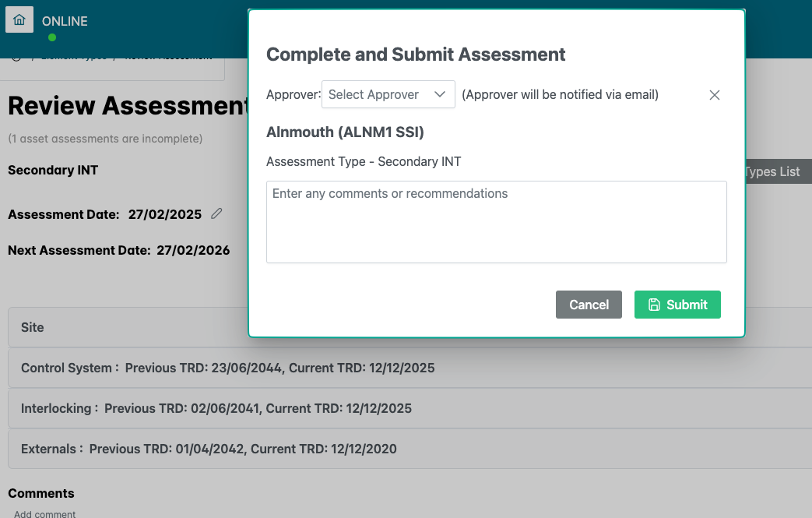Click the Alnmouth (ALNM1 SSI) heading

coord(345,132)
